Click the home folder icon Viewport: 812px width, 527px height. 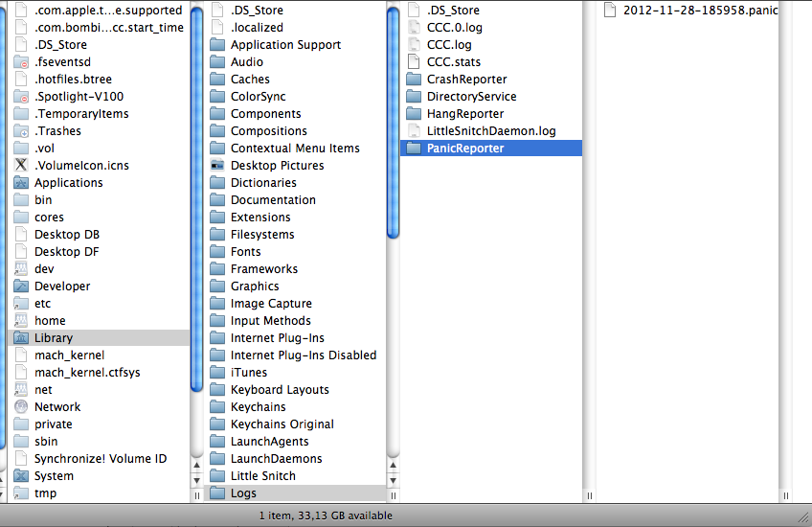point(21,320)
